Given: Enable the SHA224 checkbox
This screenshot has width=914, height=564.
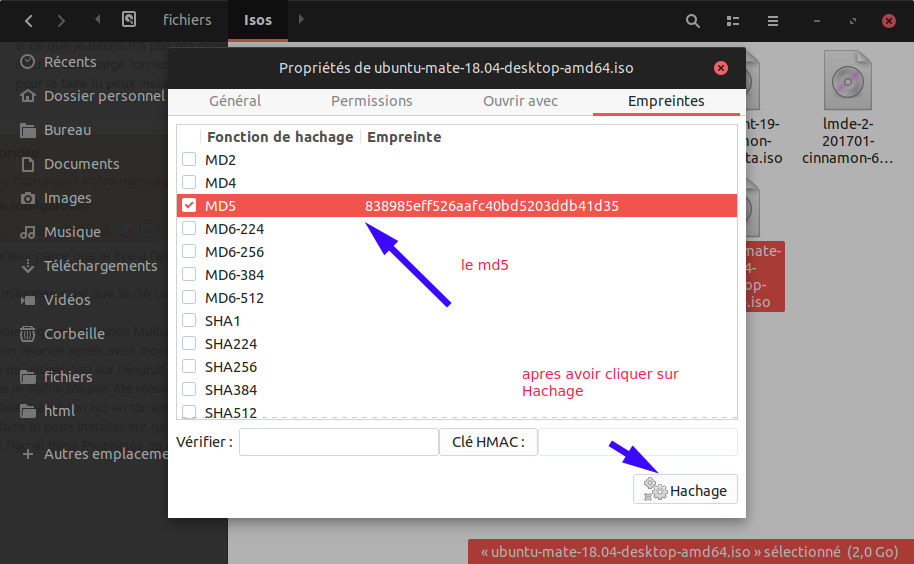Looking at the screenshot, I should (x=189, y=343).
